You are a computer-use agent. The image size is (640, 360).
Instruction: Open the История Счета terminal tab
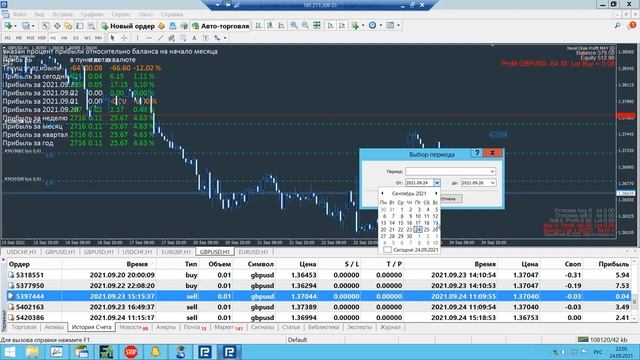(x=91, y=327)
